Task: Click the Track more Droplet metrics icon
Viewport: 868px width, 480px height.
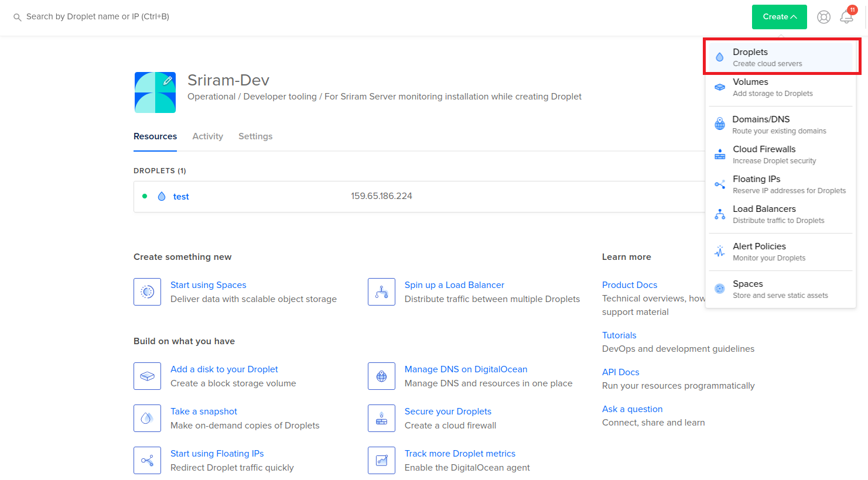Action: click(381, 460)
